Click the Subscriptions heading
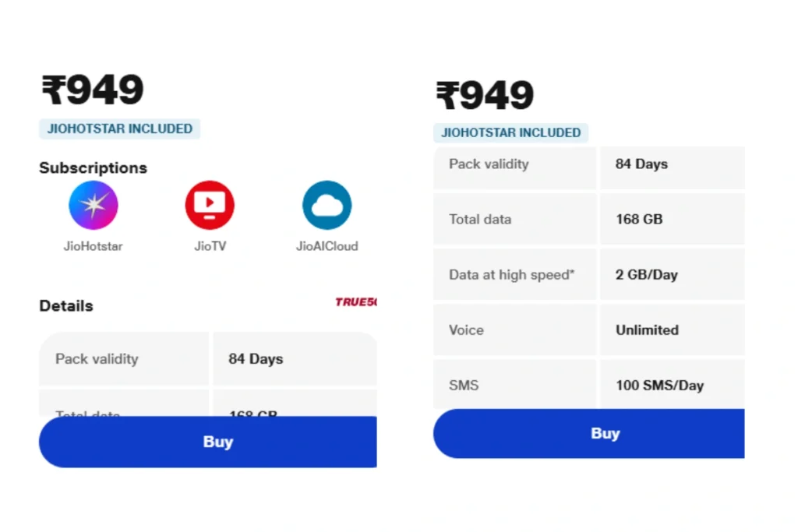Image resolution: width=798 pixels, height=532 pixels. [93, 168]
